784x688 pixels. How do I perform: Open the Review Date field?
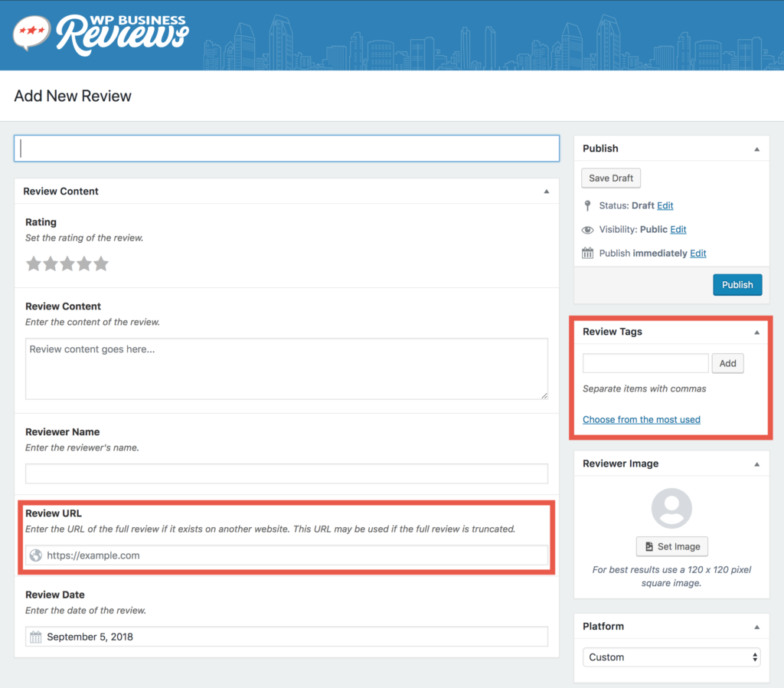pos(286,637)
